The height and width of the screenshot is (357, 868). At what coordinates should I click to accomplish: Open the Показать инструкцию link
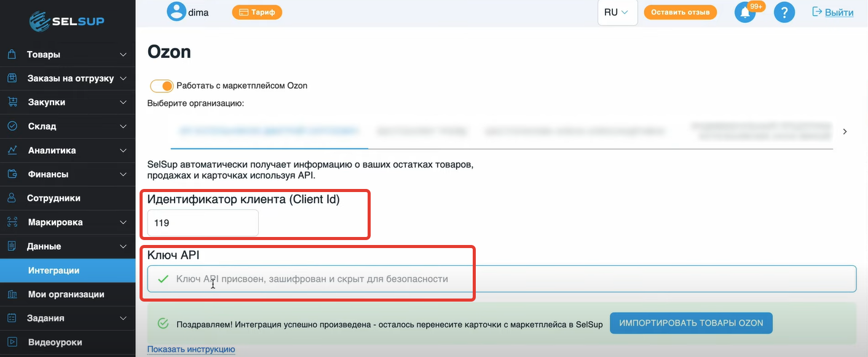(x=191, y=349)
